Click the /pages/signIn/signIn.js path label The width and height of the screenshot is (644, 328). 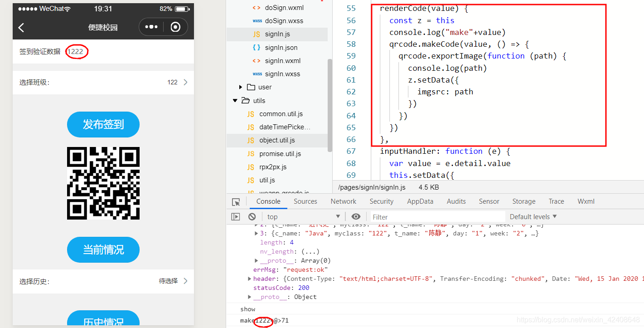(x=372, y=187)
